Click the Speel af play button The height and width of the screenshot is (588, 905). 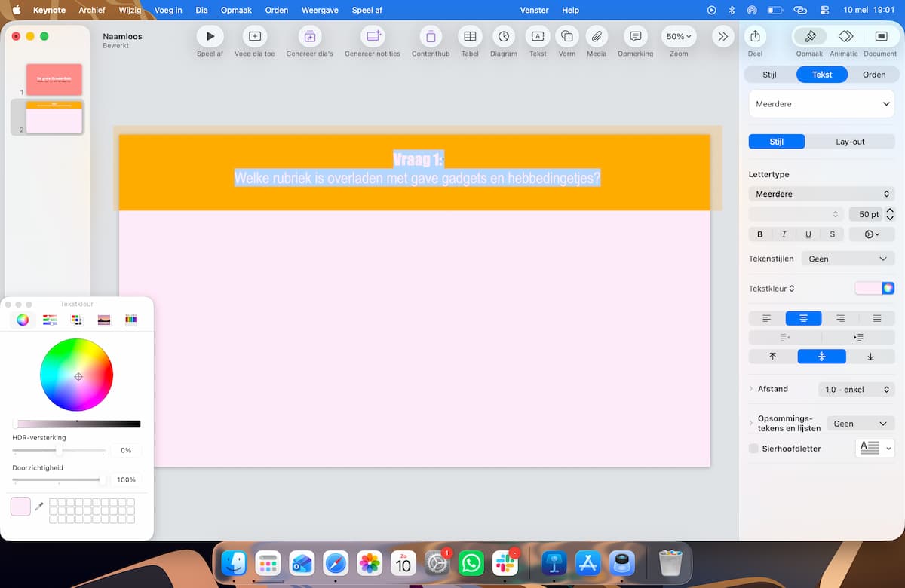pyautogui.click(x=210, y=36)
